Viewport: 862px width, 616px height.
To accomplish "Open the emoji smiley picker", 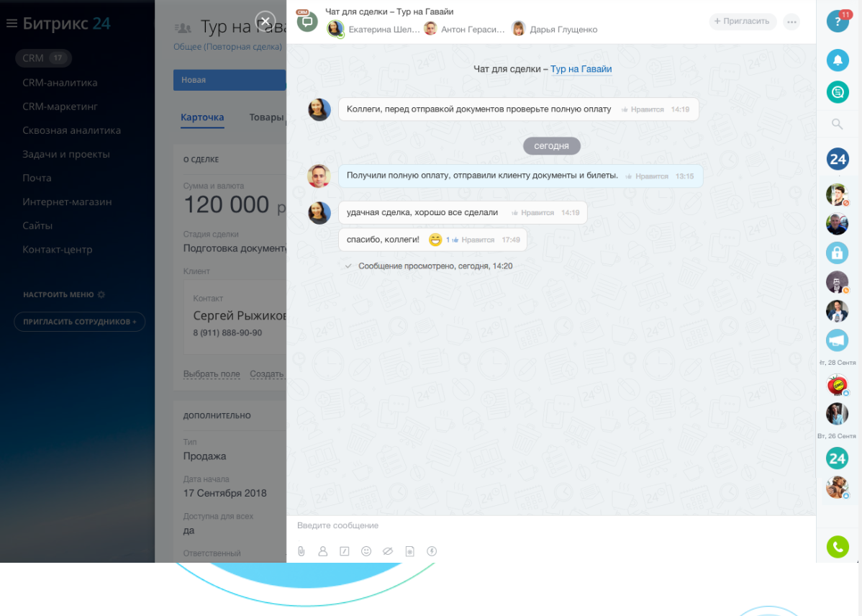I will (366, 551).
